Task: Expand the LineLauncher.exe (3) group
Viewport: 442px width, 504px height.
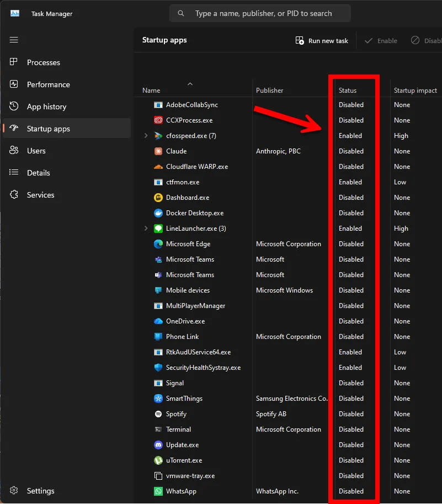Action: (146, 228)
